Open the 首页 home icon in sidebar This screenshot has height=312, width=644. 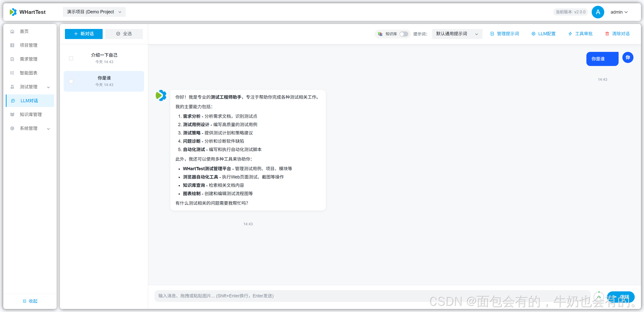tap(12, 31)
